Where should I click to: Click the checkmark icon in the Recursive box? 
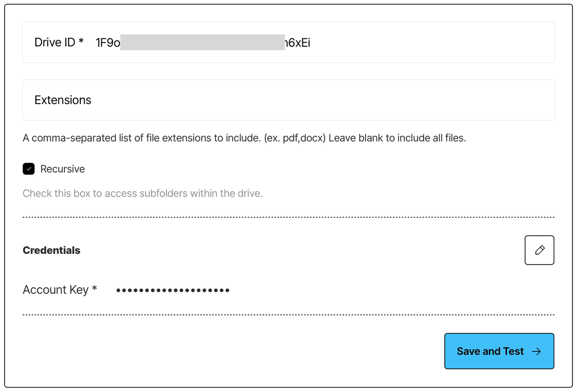click(29, 169)
